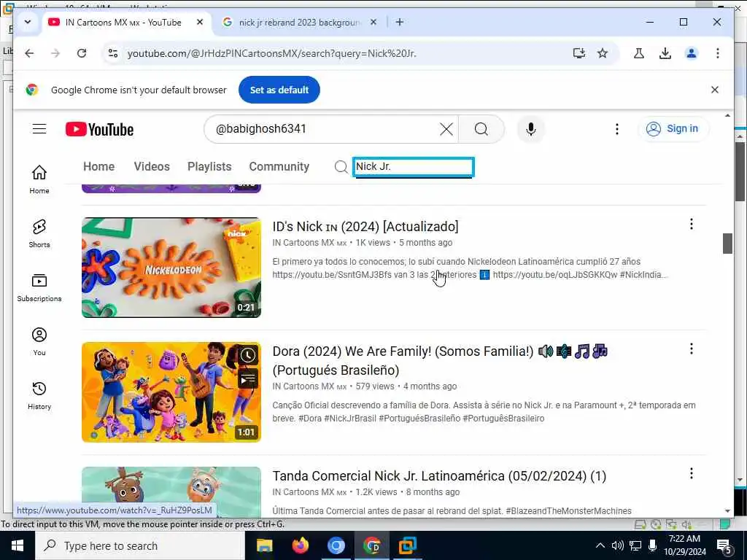
Task: Open the Dora We Are Family thumbnail
Action: point(171,392)
